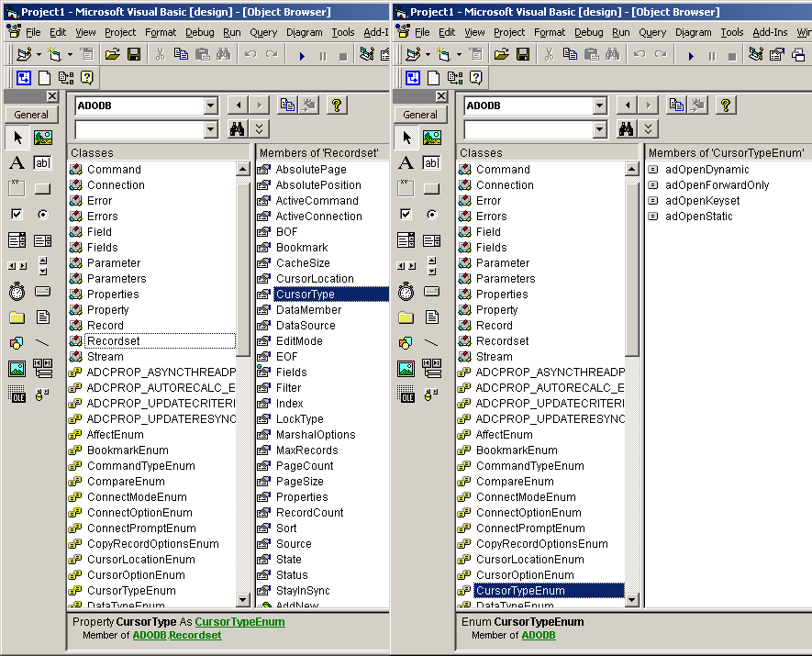Select the TextBox tool in left window toolbox
The image size is (812, 656).
(43, 163)
